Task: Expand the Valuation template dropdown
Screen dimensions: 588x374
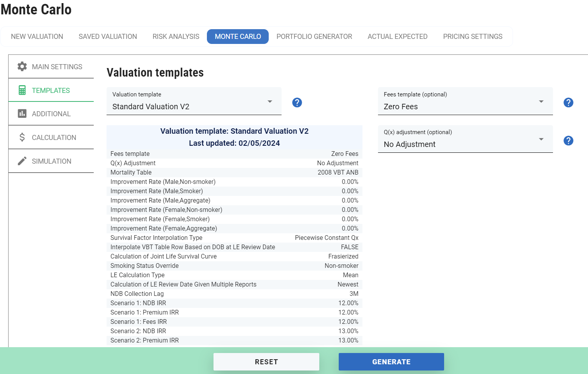Action: click(269, 101)
